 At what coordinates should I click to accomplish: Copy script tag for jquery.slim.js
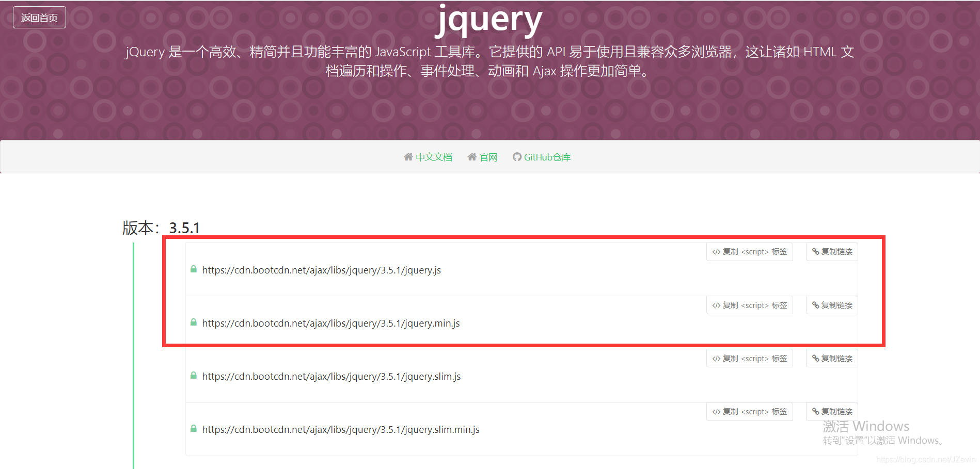pos(749,358)
